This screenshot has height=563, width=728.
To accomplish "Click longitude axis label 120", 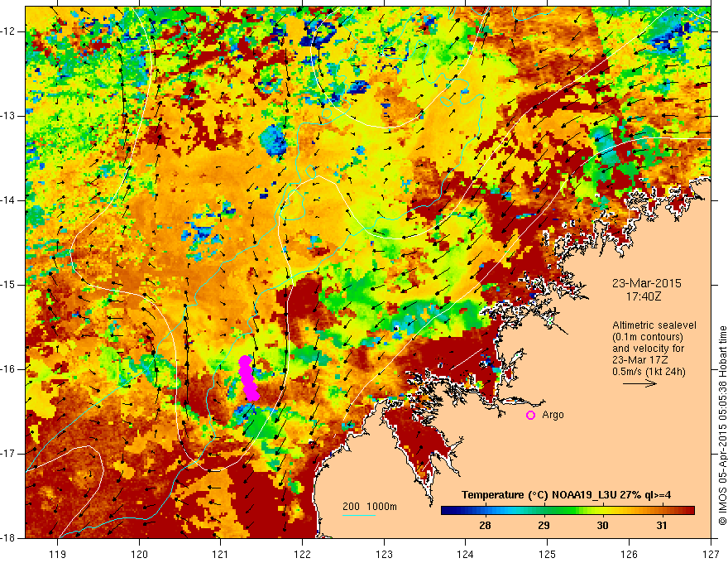I will 139,554.
